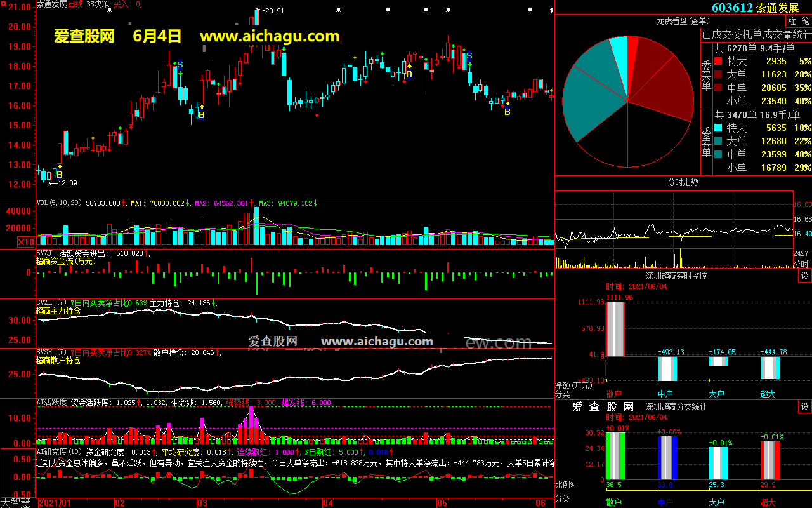Viewport: 812px width, 508px height.
Task: Select the S sell marker in February
Action: tap(180, 64)
